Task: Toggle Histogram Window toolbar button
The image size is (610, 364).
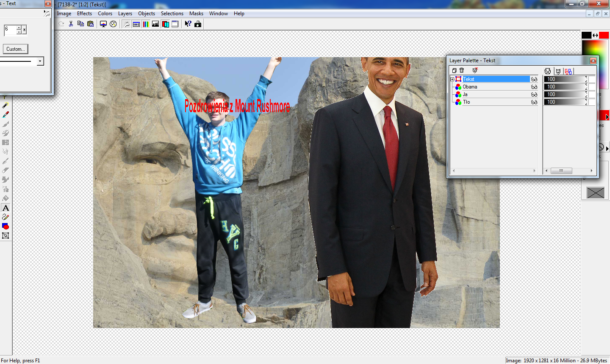Action: pyautogui.click(x=155, y=24)
